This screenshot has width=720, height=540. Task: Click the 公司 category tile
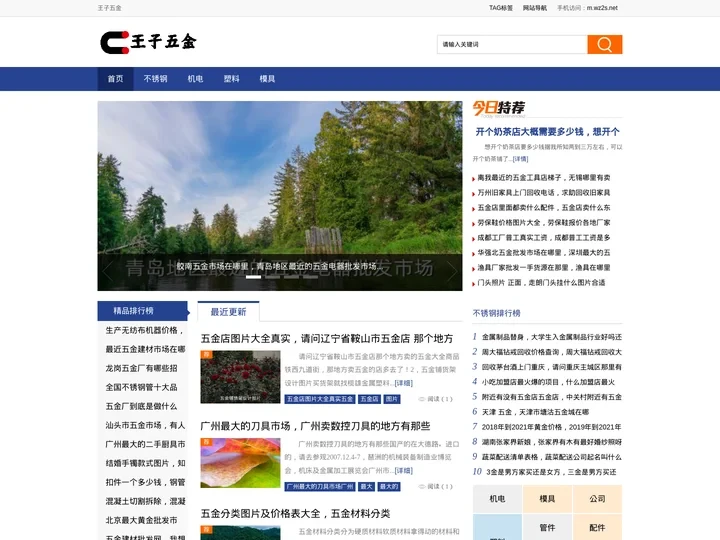point(597,499)
